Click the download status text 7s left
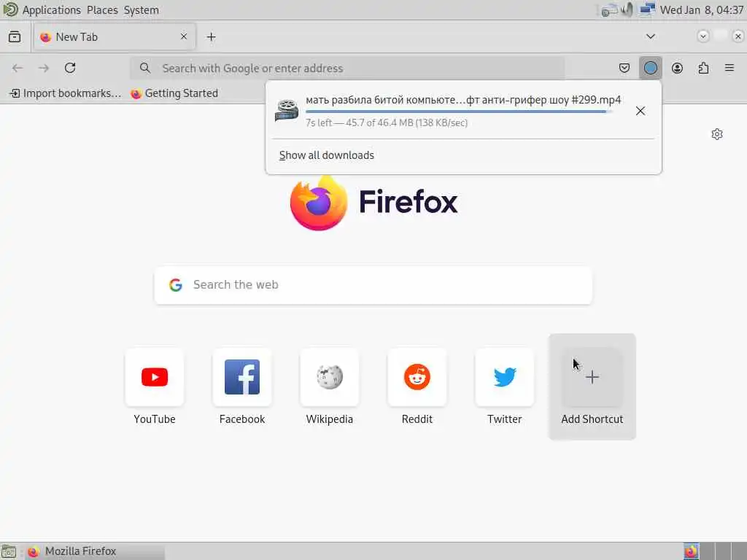 click(x=387, y=122)
